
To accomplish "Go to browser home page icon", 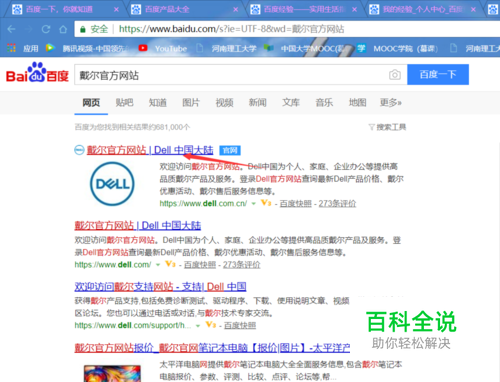I will [x=63, y=29].
